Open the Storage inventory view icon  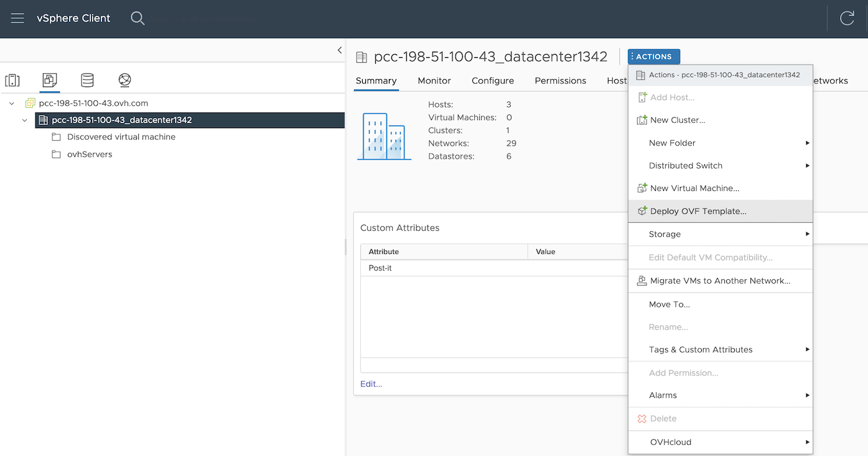[x=87, y=80]
